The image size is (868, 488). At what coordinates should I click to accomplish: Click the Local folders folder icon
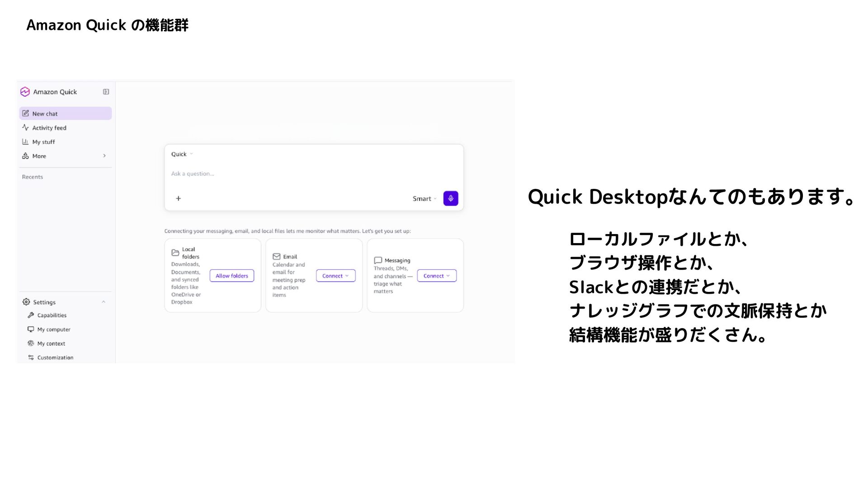click(x=175, y=253)
